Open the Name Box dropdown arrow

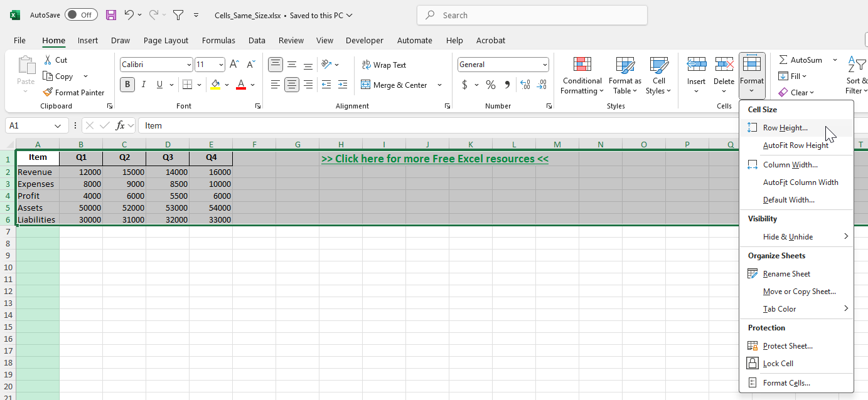point(58,126)
